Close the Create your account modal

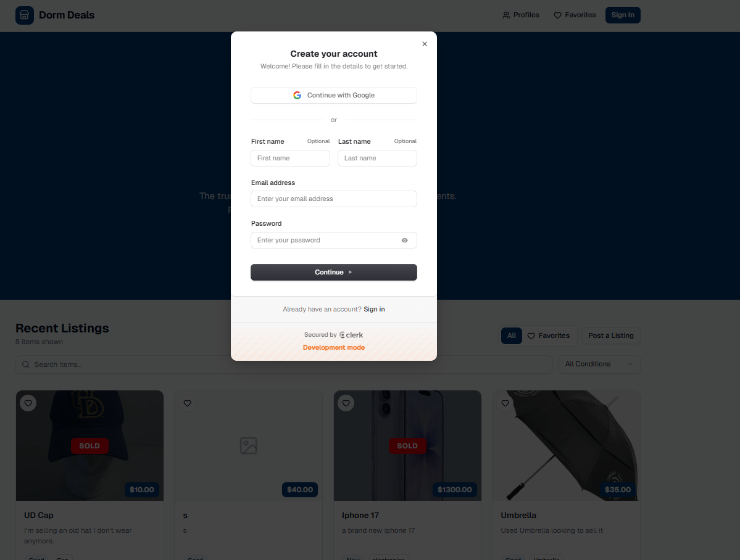424,44
